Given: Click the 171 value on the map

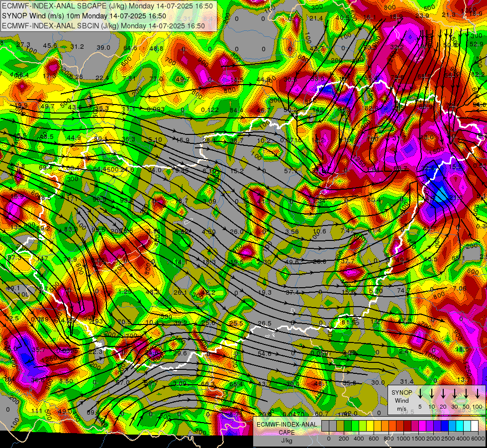Looking at the screenshot, I should coord(72,199).
